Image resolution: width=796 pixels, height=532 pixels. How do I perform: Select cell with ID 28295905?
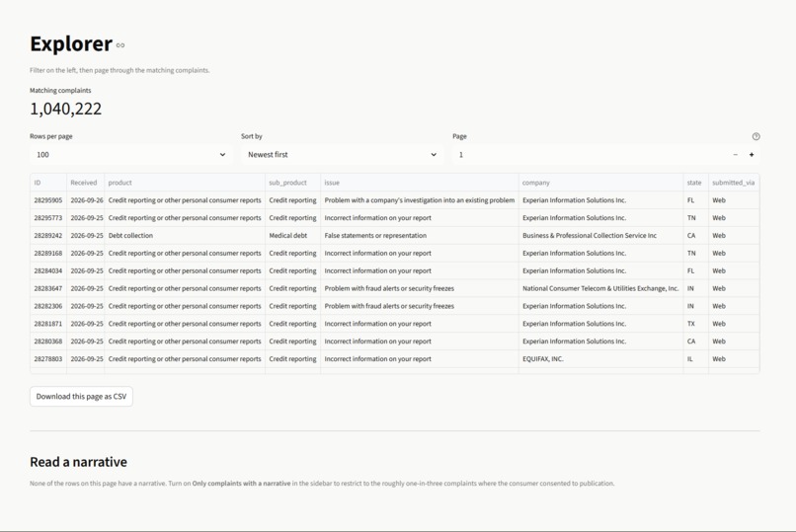48,200
